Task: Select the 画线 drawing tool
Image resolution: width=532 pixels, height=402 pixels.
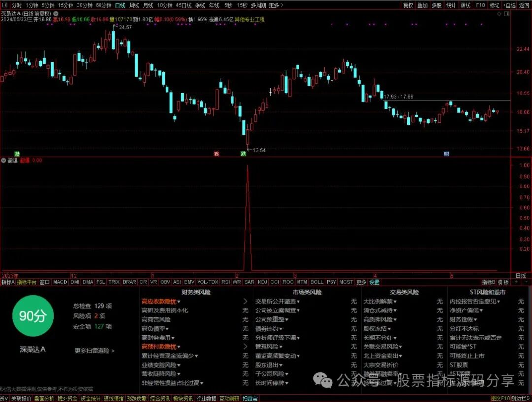Action: pos(465,5)
